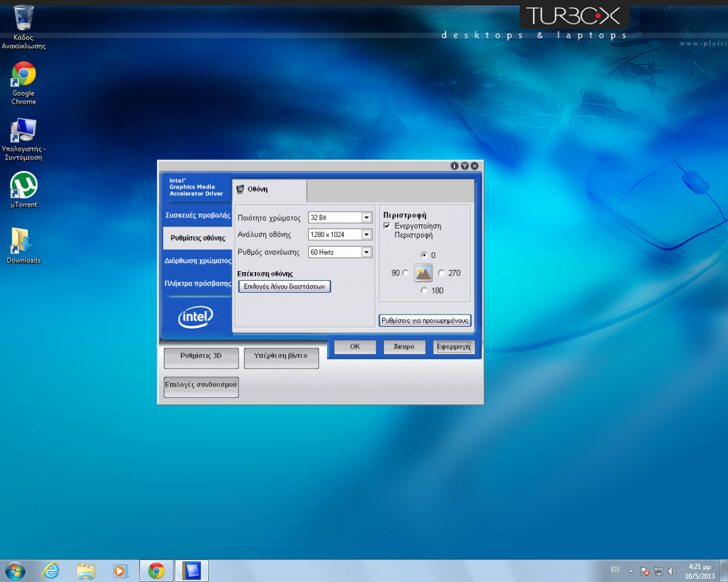Open the Υπέρθεση βίντεο button
The width and height of the screenshot is (728, 582).
[x=281, y=358]
